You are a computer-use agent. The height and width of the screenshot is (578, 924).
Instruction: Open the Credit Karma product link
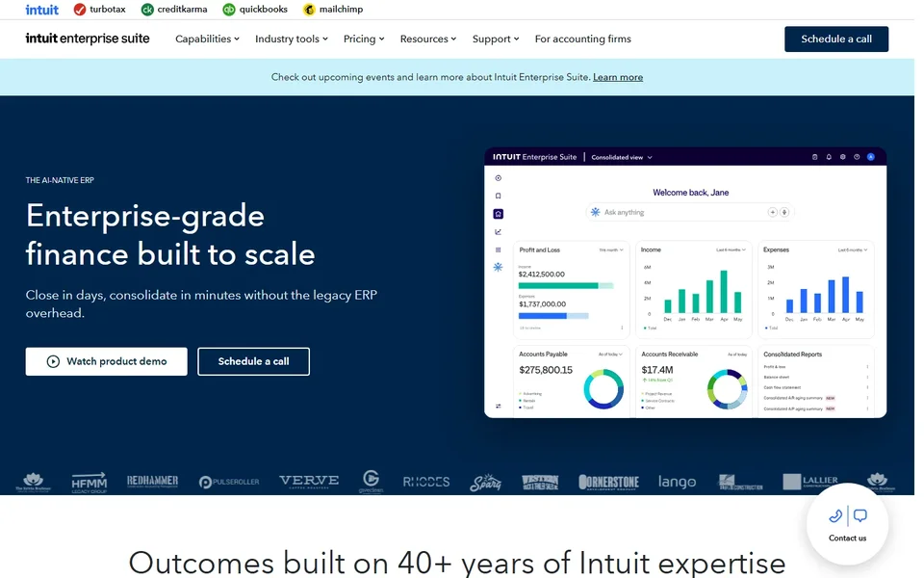coord(174,10)
